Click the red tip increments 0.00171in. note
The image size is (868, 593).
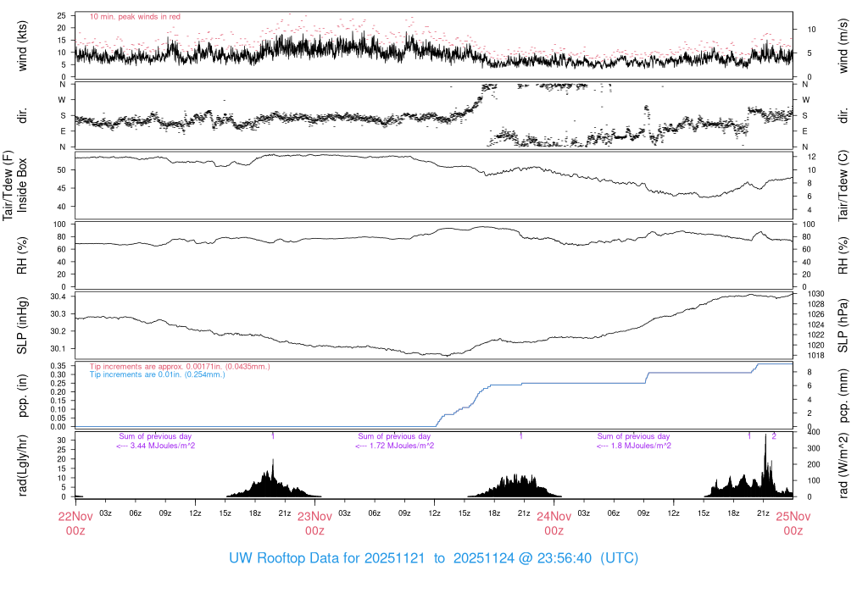click(x=180, y=366)
